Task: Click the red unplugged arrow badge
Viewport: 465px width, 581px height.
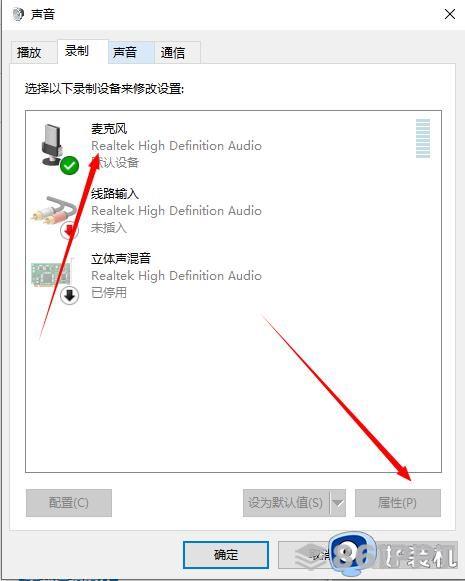Action: coord(70,230)
